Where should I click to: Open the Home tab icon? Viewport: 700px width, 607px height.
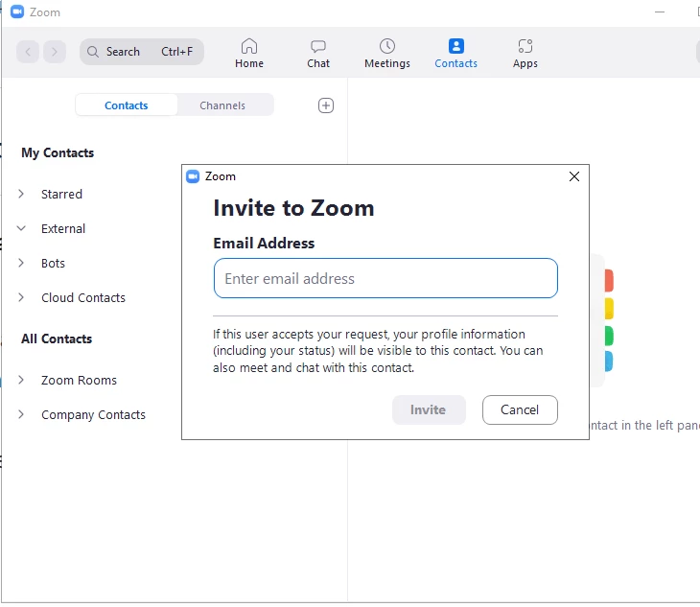[x=249, y=46]
